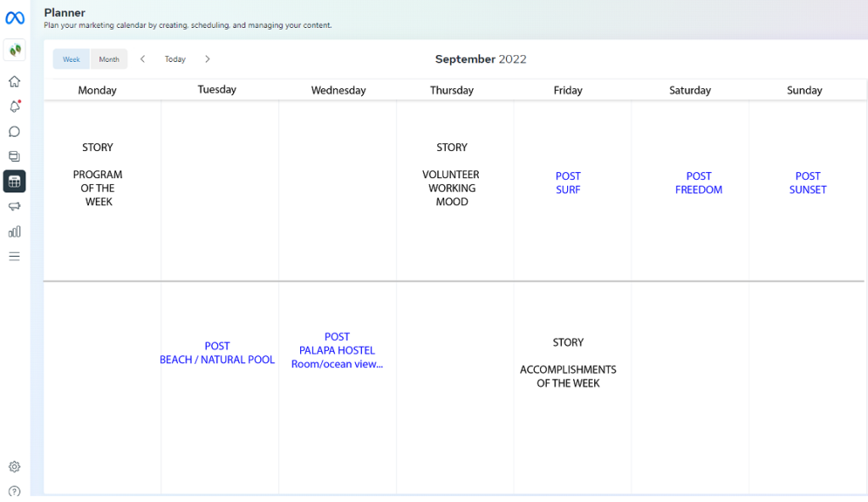This screenshot has height=502, width=868.
Task: Go to Home in the sidebar
Action: click(14, 81)
